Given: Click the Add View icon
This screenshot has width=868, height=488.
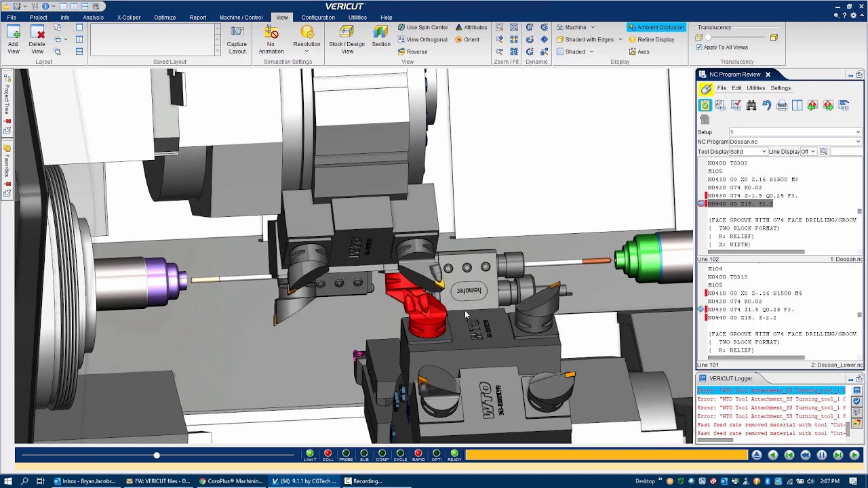Looking at the screenshot, I should (13, 33).
